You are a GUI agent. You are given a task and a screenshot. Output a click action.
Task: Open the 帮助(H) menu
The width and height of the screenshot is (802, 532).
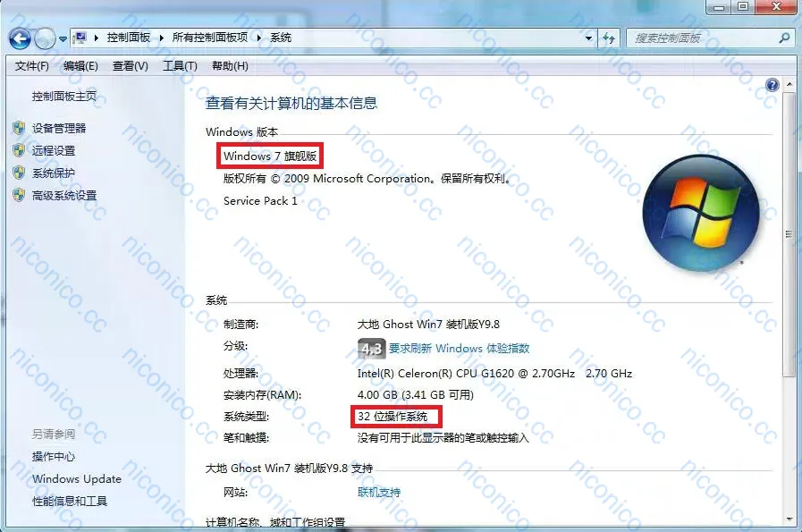click(230, 66)
